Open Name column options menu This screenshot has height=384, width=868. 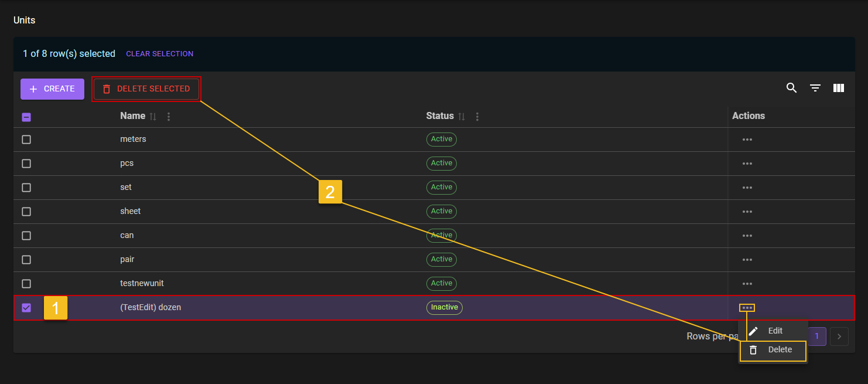[169, 117]
